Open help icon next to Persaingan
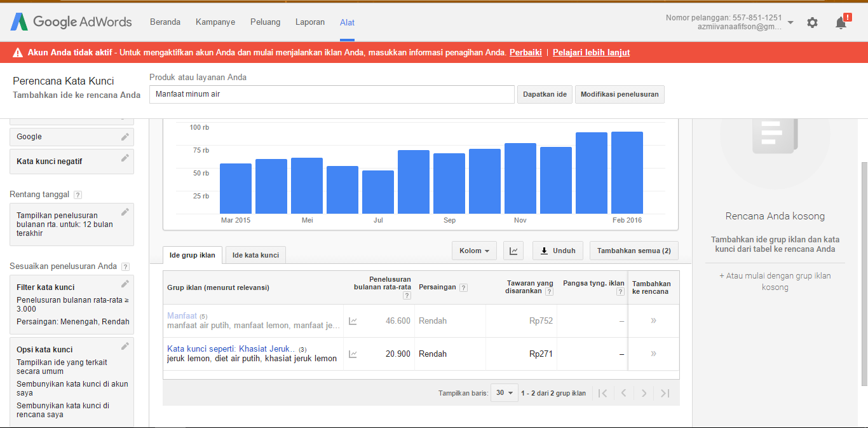This screenshot has height=428, width=868. pyautogui.click(x=463, y=287)
